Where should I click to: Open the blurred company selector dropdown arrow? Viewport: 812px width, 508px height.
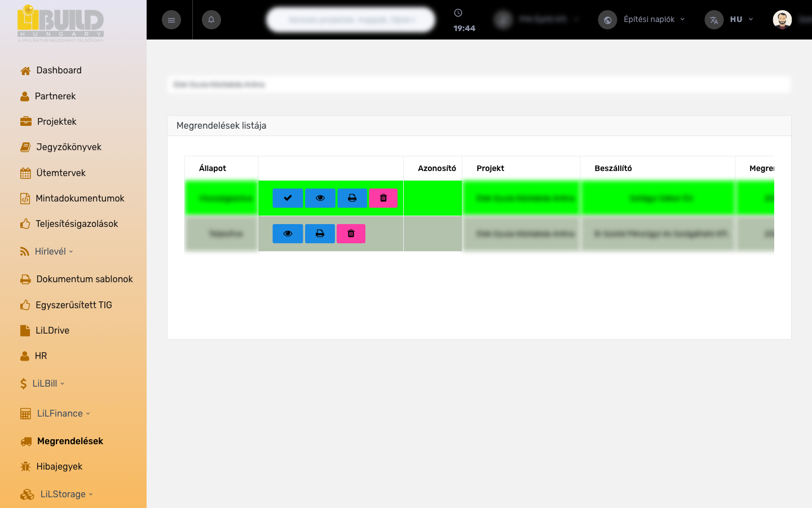(576, 19)
